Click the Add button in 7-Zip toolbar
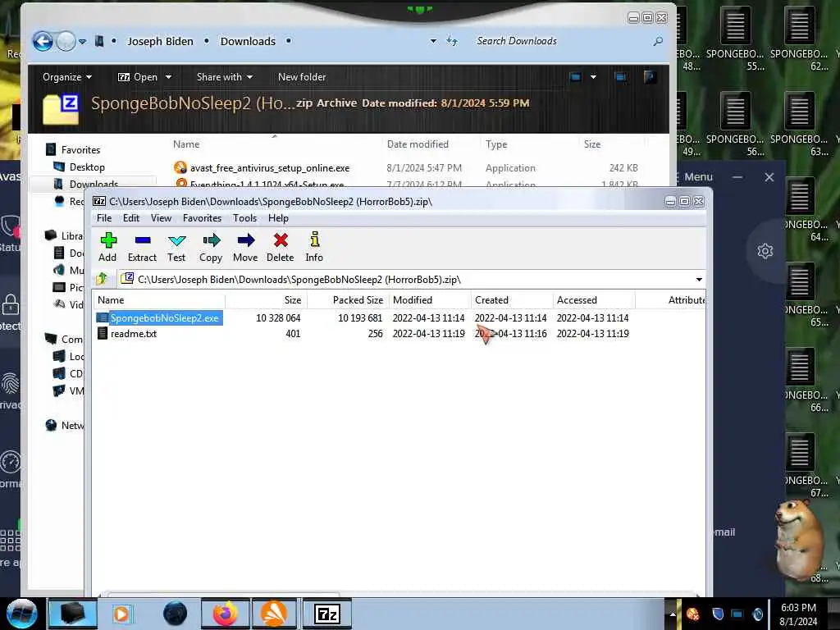The image size is (840, 630). pyautogui.click(x=107, y=247)
